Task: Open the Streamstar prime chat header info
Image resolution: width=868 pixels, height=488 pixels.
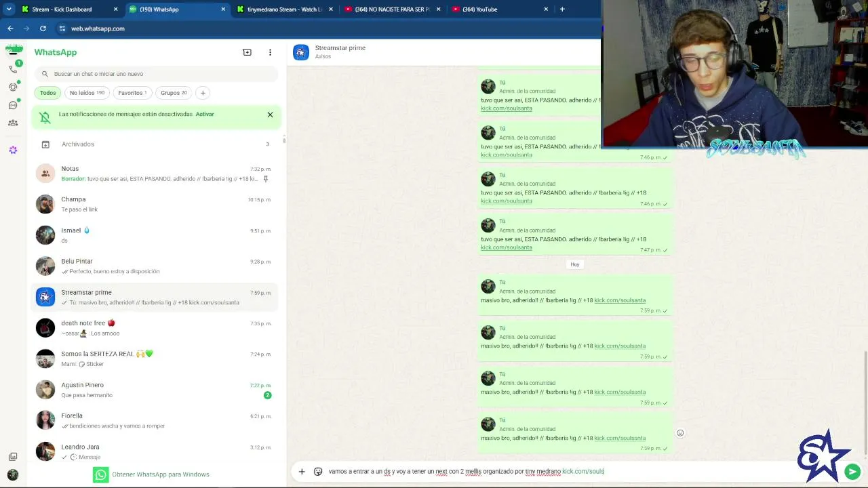Action: coord(340,52)
